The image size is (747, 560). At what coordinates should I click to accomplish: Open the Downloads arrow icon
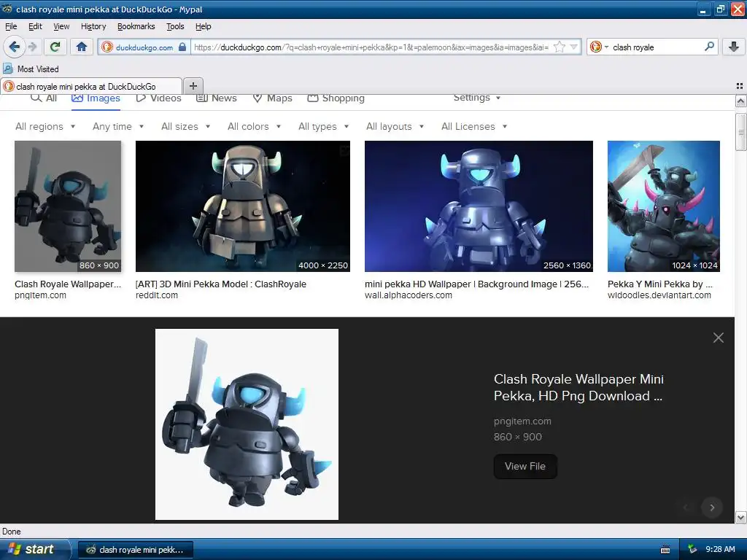pyautogui.click(x=734, y=47)
